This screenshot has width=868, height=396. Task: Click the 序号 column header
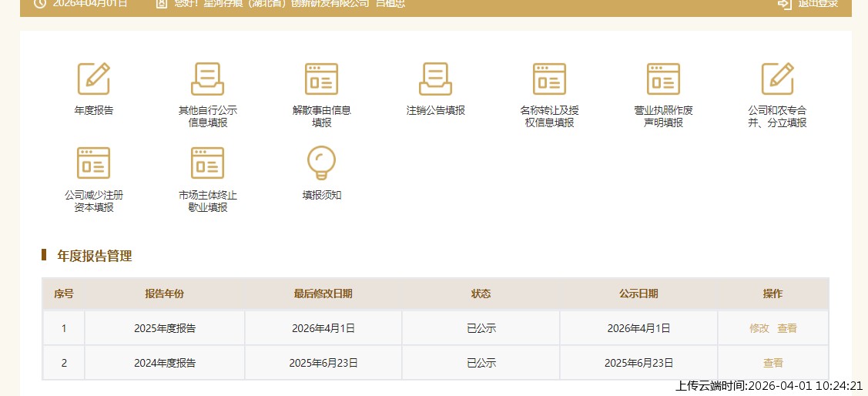(64, 294)
